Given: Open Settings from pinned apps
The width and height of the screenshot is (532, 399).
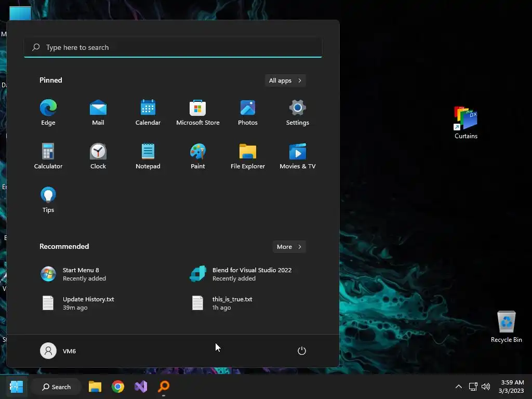Looking at the screenshot, I should [298, 113].
